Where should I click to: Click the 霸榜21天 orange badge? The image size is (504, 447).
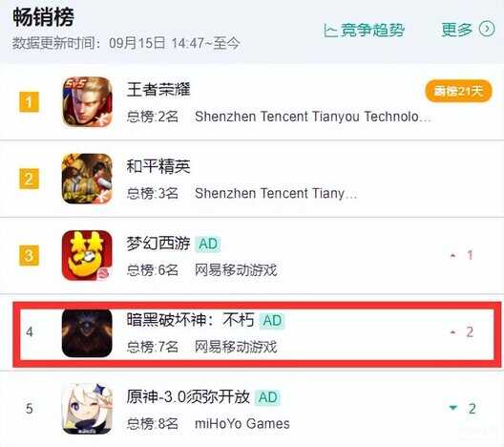click(x=459, y=91)
